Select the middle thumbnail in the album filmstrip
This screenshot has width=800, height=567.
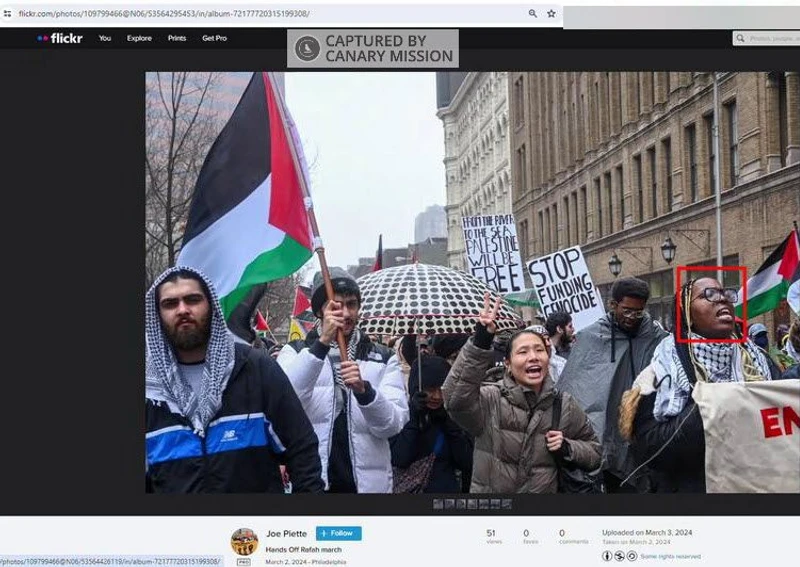(x=472, y=504)
